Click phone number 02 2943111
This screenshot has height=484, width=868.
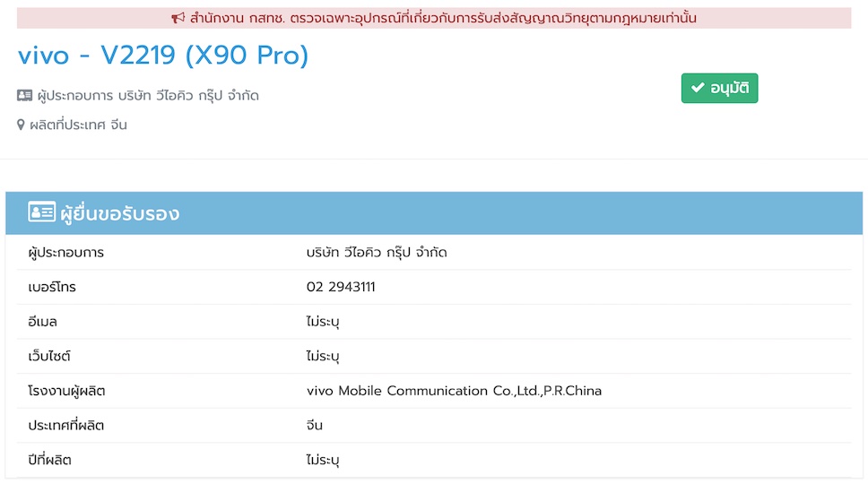pos(341,287)
